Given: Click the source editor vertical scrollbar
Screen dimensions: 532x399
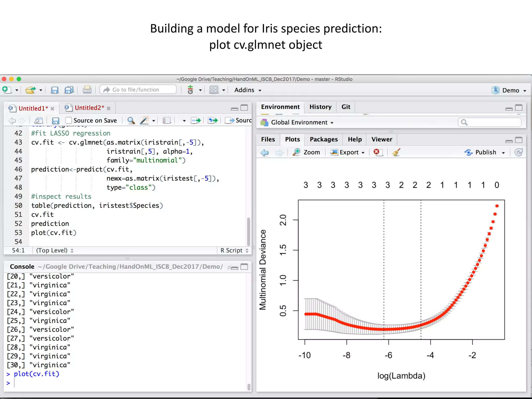Looking at the screenshot, I should point(248,231).
